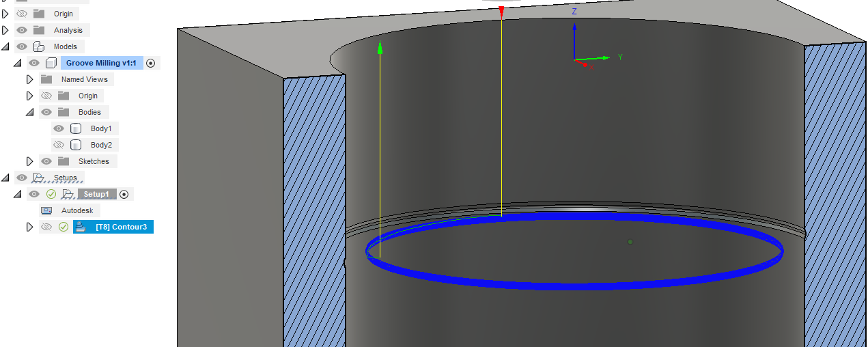Click the Setup1 green checkmark status icon
The height and width of the screenshot is (347, 868).
[51, 194]
